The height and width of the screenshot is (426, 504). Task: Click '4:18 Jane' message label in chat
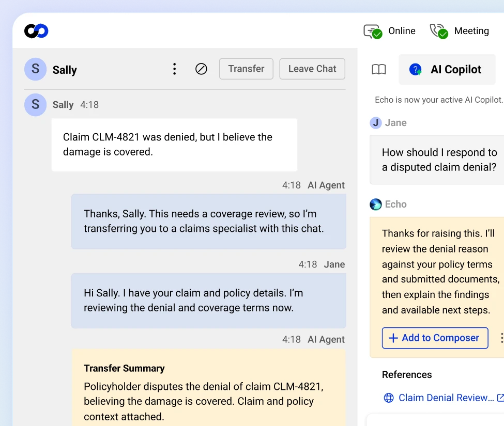322,264
